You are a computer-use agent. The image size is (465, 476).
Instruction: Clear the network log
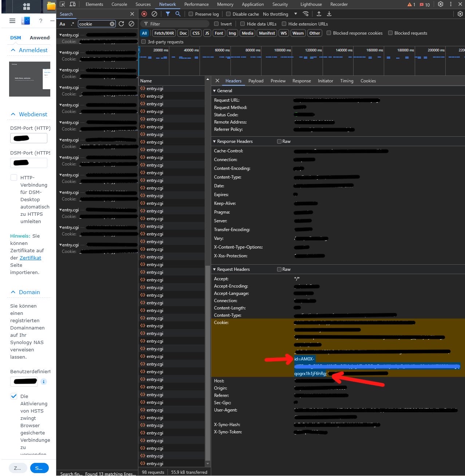pyautogui.click(x=154, y=14)
